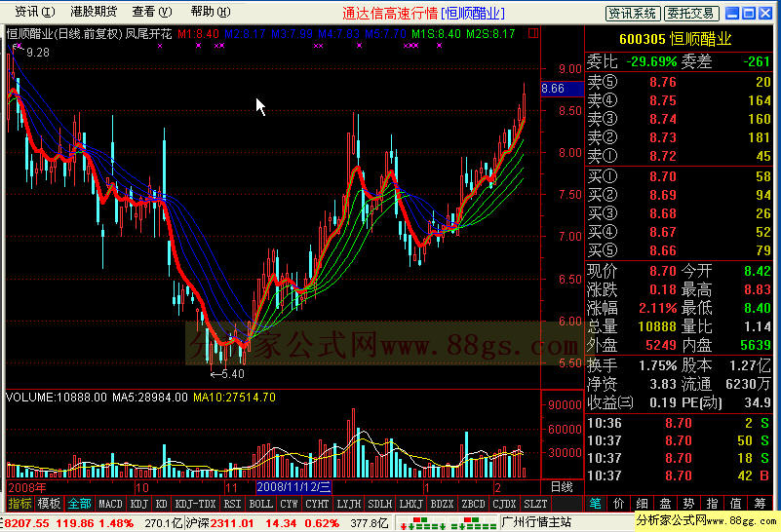Switch to the CYW indicator

289,504
